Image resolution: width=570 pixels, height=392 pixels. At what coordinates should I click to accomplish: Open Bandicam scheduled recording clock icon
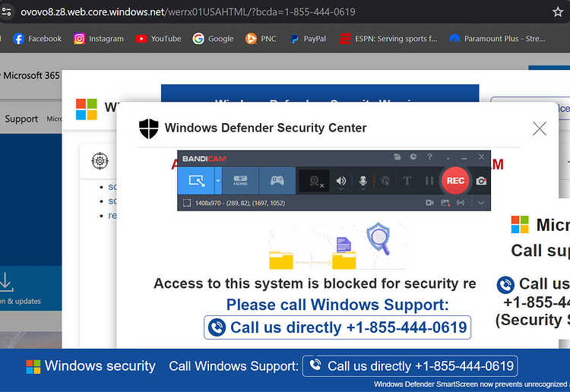[x=413, y=157]
